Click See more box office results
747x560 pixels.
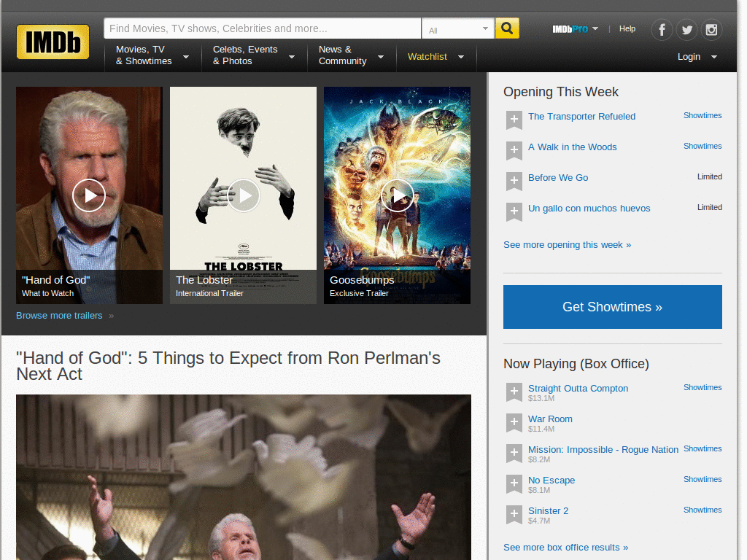click(565, 547)
